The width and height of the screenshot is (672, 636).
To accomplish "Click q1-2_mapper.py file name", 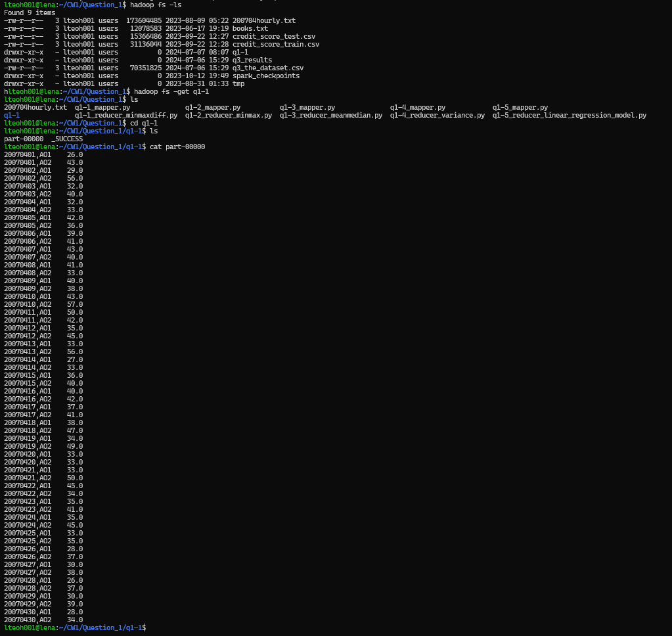I will click(213, 108).
